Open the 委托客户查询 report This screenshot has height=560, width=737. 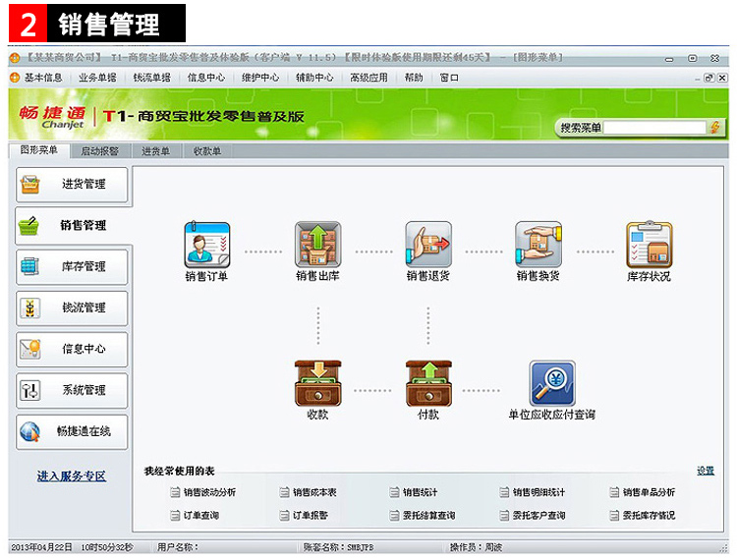tap(539, 516)
